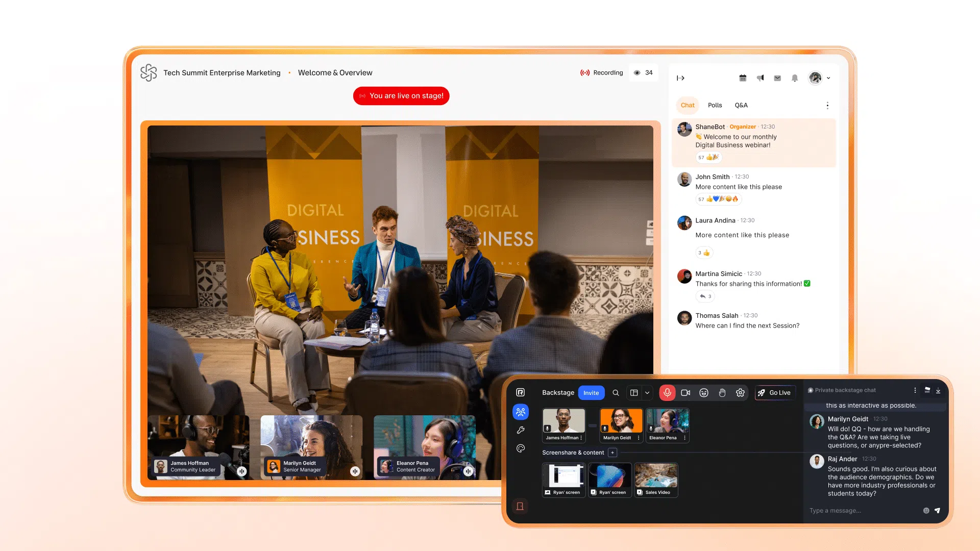
Task: Toggle the backstage camera
Action: pos(685,392)
